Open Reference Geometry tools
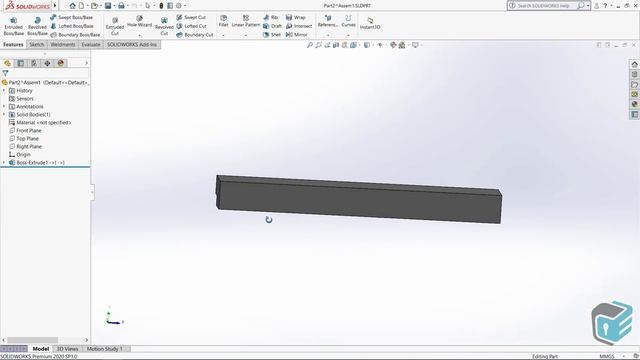This screenshot has width=640, height=360. point(328,21)
